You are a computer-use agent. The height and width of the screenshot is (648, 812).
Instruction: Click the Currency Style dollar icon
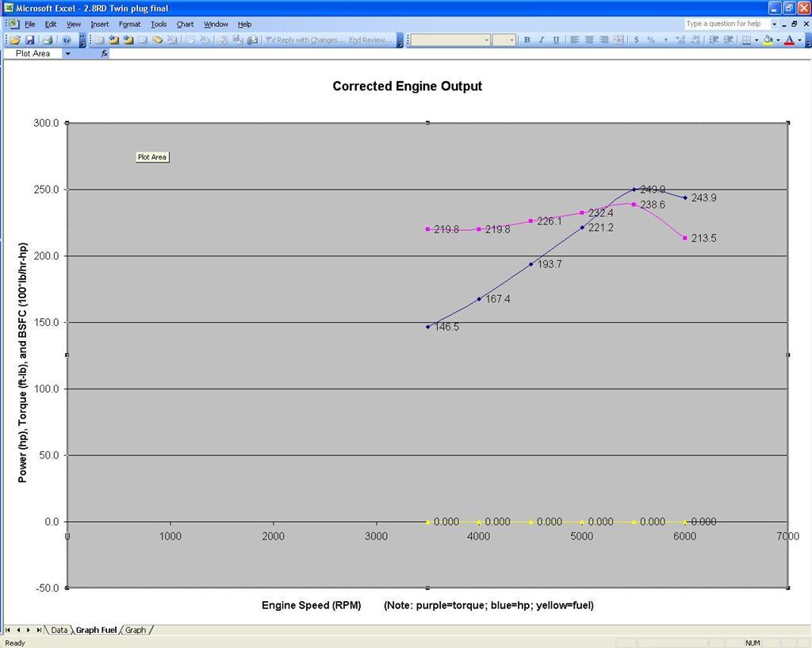[636, 40]
